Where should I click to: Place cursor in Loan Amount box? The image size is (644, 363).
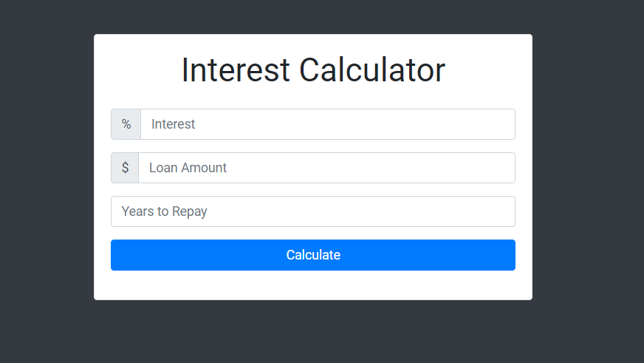pos(326,168)
